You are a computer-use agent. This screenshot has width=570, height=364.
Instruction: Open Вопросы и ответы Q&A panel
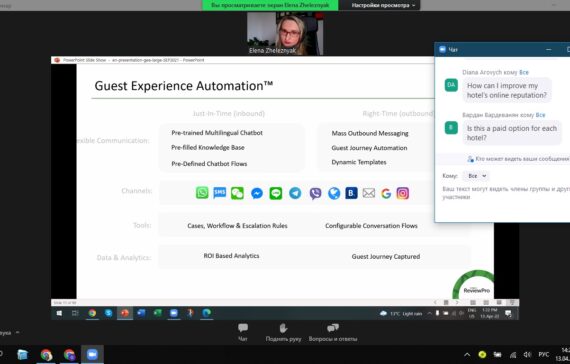point(333,332)
